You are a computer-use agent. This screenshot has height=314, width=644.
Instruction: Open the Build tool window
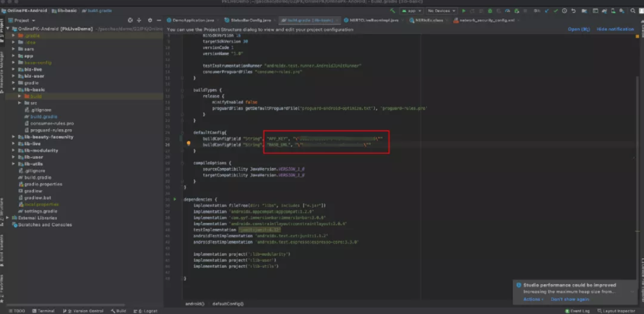pyautogui.click(x=118, y=311)
